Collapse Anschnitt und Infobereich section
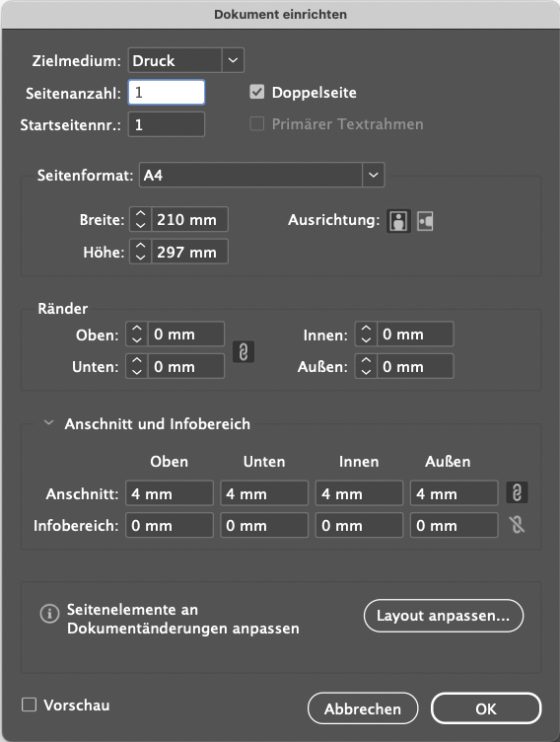Screen dimensions: 560x742 coord(48,422)
